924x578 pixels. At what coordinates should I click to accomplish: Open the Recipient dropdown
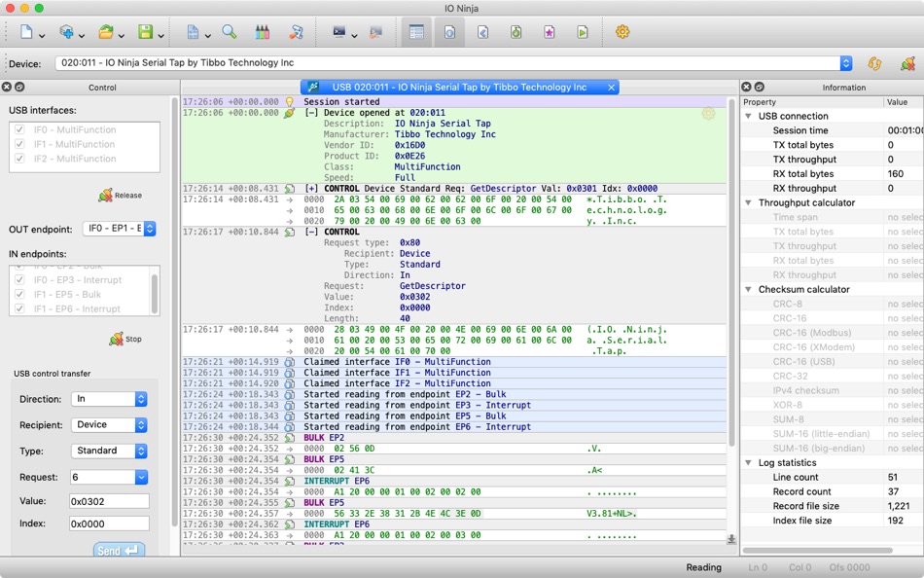click(x=109, y=424)
